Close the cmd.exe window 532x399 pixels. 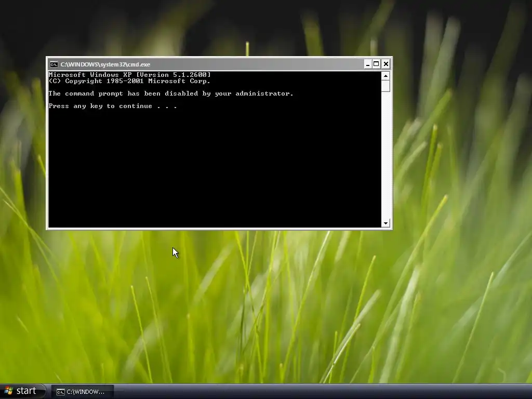(x=386, y=64)
